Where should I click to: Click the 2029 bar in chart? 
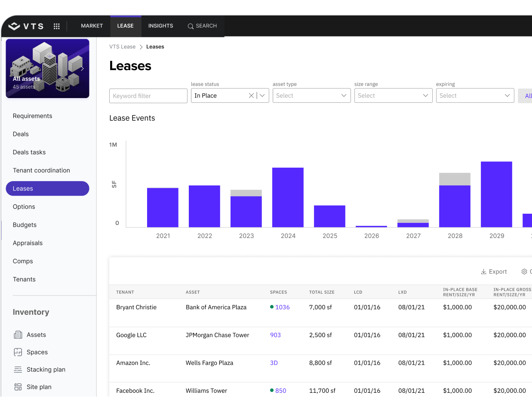click(496, 194)
